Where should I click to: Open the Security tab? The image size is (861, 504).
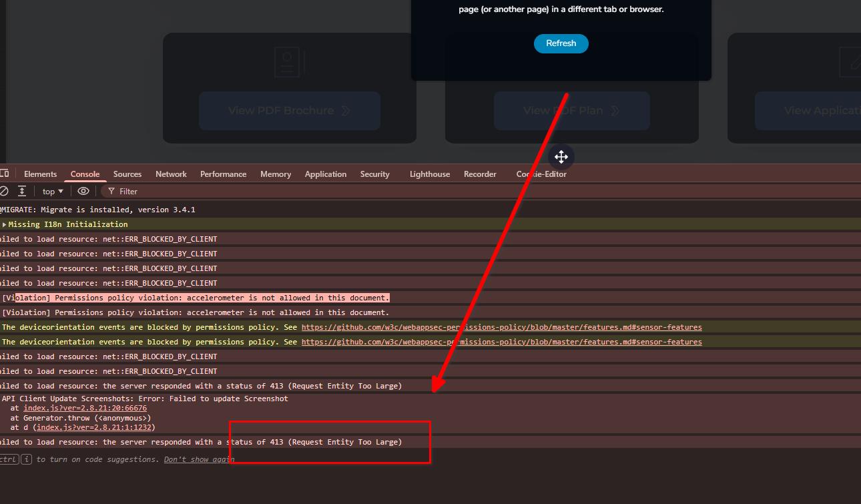point(374,174)
